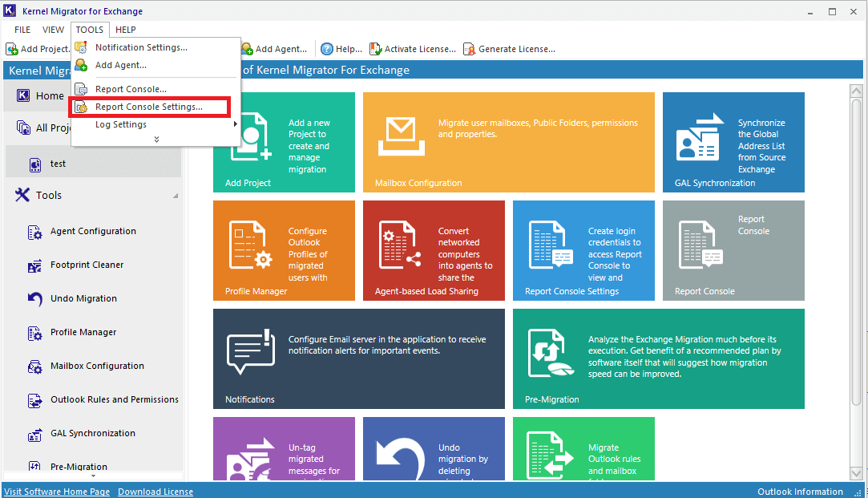
Task: Choose Report Console Settings menu entry
Action: [x=148, y=107]
